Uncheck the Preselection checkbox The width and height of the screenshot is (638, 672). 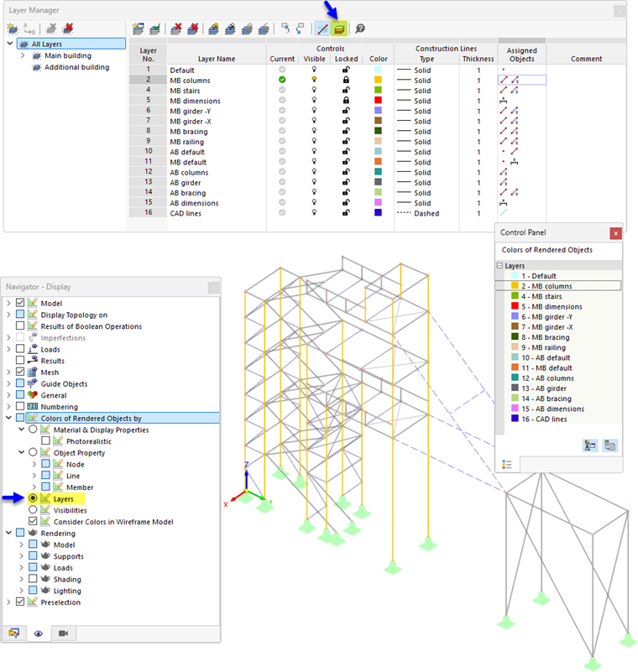pos(20,602)
